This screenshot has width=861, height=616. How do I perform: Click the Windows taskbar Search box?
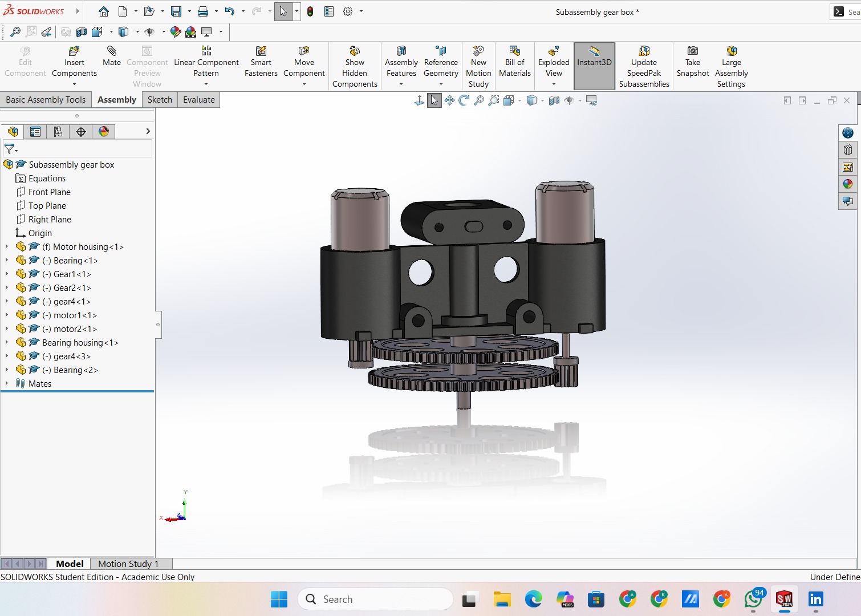(x=375, y=599)
